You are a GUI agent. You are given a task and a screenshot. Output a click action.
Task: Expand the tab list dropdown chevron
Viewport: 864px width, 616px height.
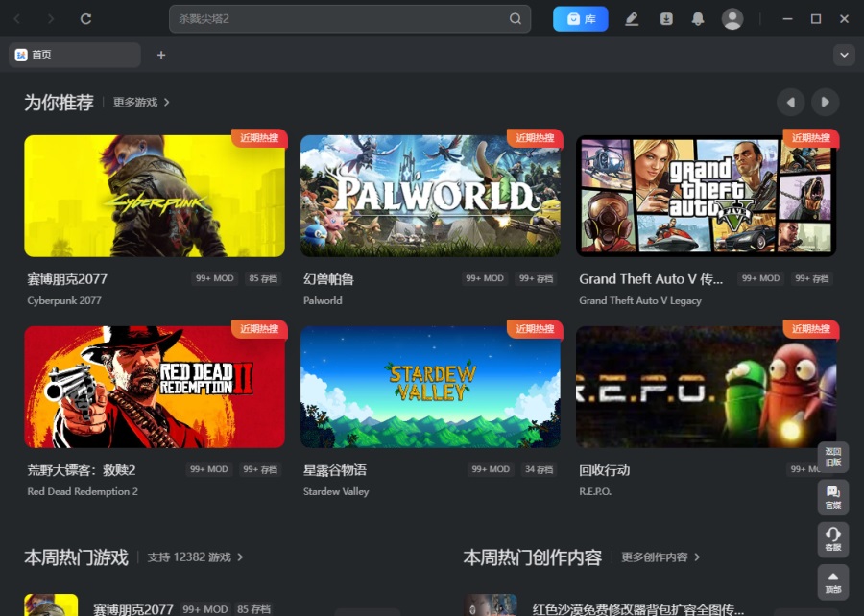tap(844, 55)
